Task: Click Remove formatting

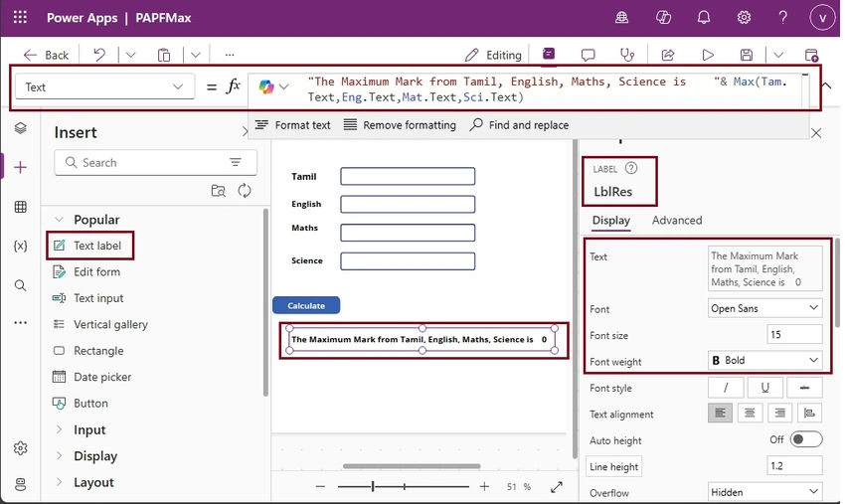Action: pyautogui.click(x=400, y=125)
